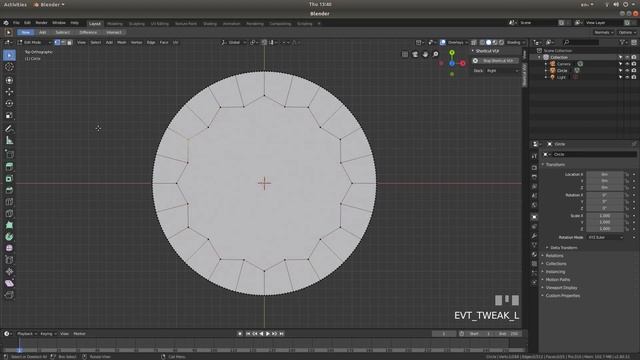This screenshot has width=640, height=360.
Task: Click the Stop Shortcut VUr button
Action: (495, 61)
